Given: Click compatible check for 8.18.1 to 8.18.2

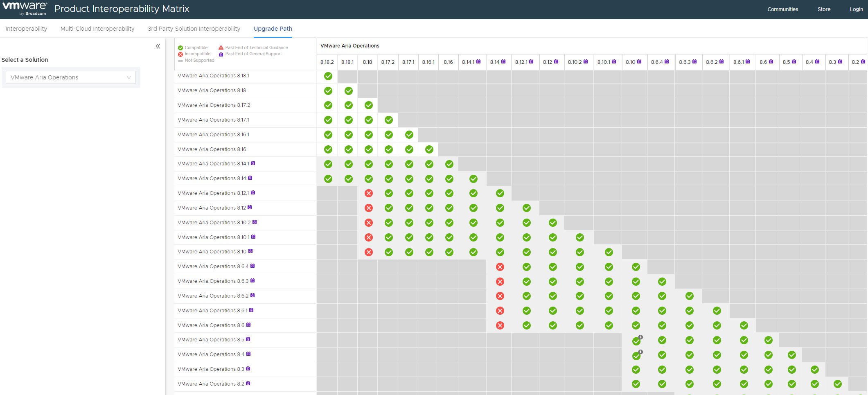Looking at the screenshot, I should coord(328,76).
